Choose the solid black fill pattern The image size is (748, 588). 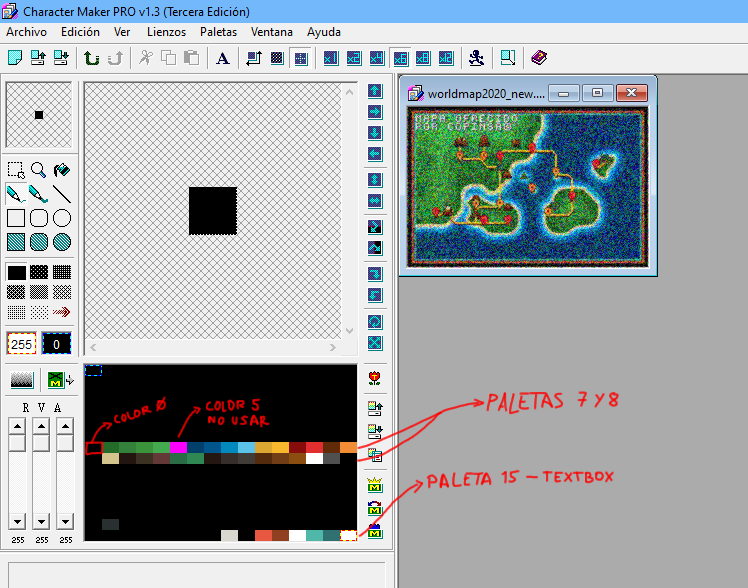16,272
